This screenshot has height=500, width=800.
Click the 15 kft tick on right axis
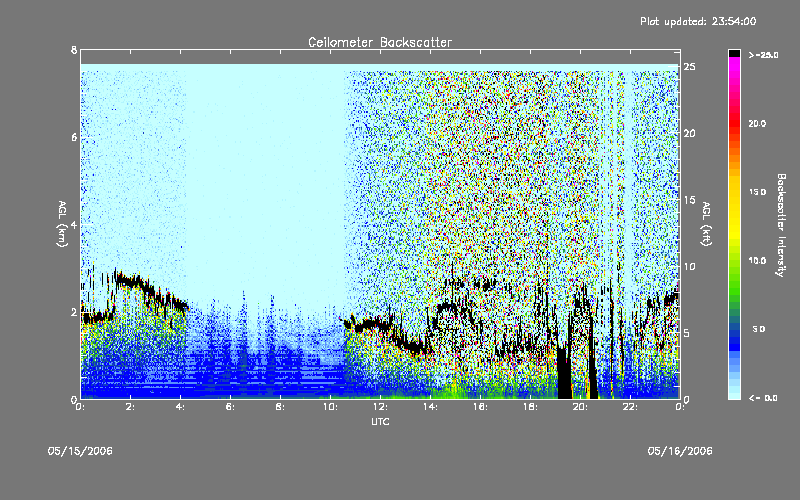click(690, 200)
